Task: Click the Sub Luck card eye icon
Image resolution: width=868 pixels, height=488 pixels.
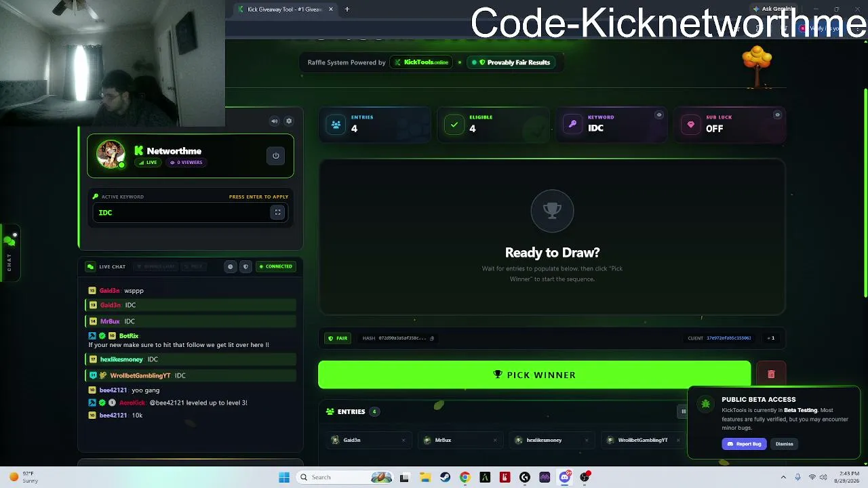Action: tap(778, 115)
